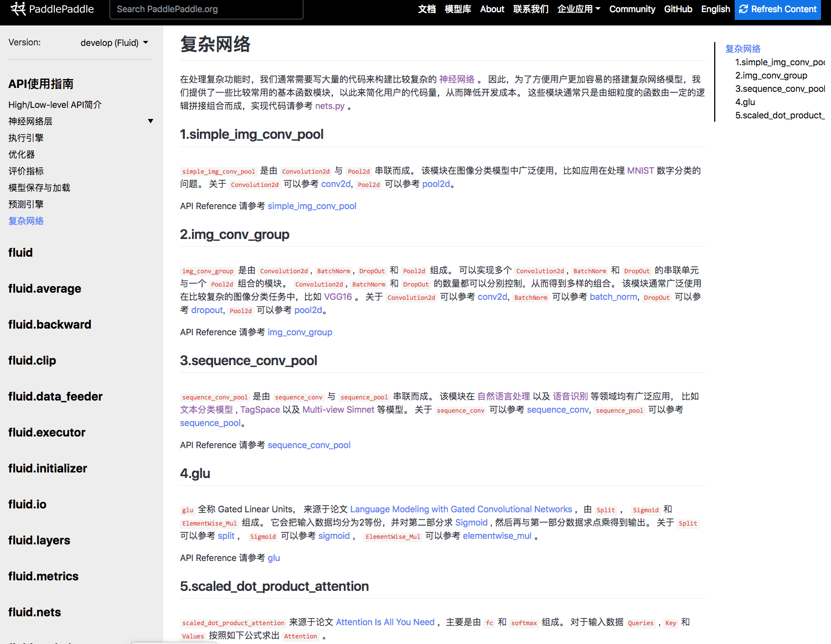831x644 pixels.
Task: Select 模型保存与加载 in the sidebar
Action: (39, 188)
